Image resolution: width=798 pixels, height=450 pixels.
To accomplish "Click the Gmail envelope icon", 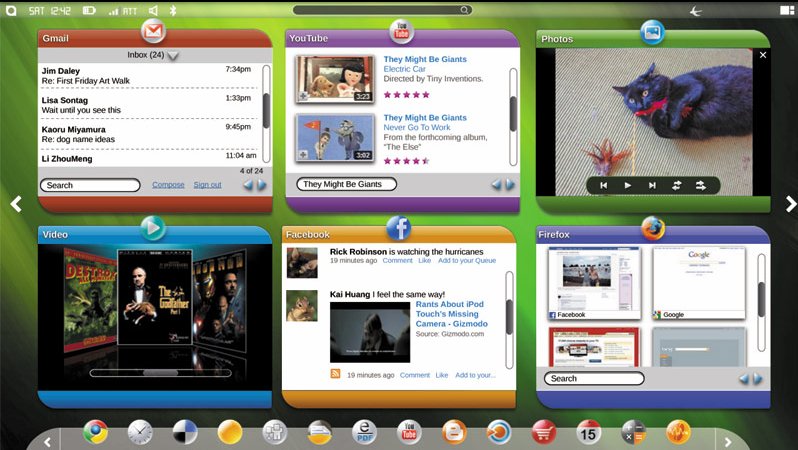I will 153,32.
